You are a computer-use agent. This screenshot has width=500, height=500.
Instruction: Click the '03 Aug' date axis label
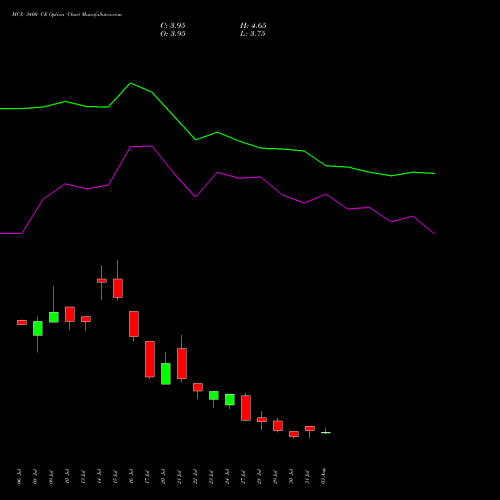pos(323,476)
